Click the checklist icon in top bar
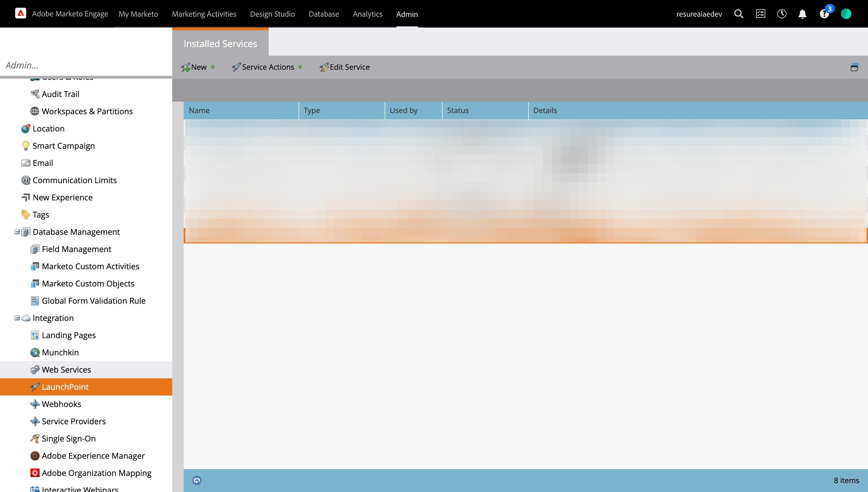This screenshot has height=492, width=868. (x=760, y=14)
